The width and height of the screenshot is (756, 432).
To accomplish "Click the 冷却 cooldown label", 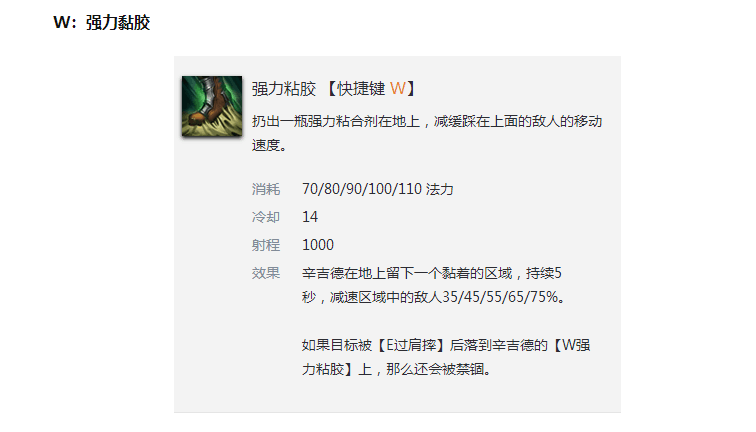I will [266, 217].
